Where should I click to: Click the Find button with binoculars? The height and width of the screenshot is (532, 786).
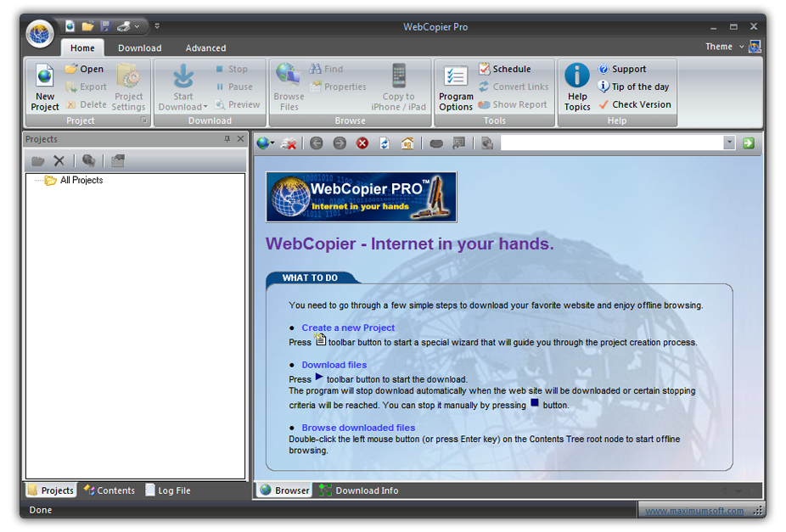tap(326, 69)
